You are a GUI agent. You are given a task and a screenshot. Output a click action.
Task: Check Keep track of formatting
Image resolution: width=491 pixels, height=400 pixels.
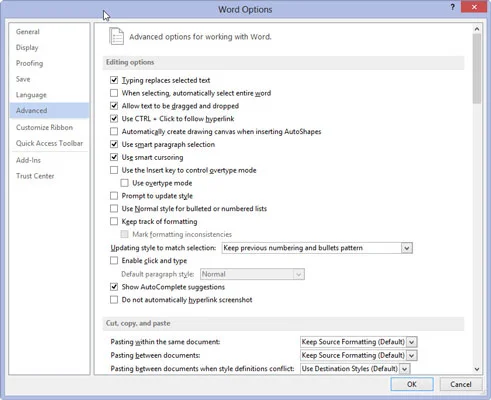[114, 221]
